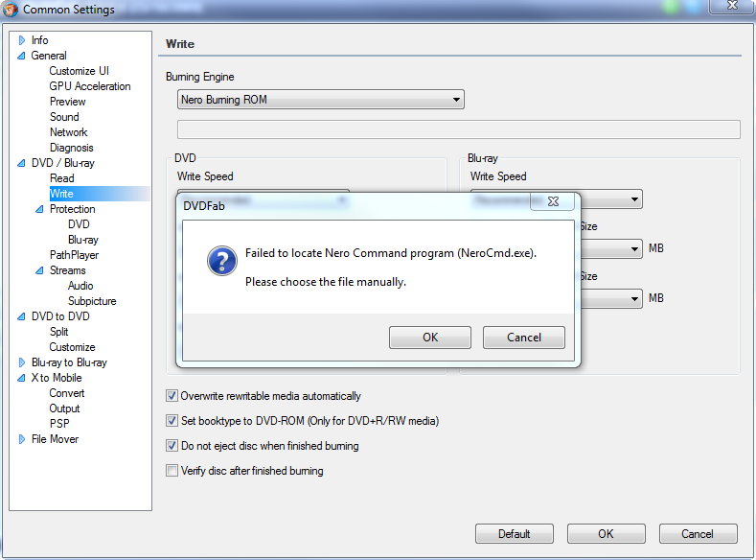
Task: Select Convert under X to Mobile
Action: 67,393
